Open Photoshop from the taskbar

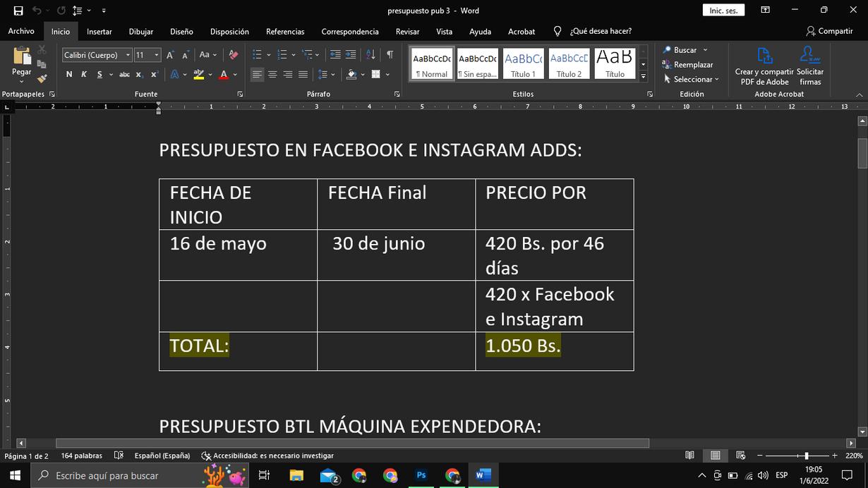click(x=421, y=475)
